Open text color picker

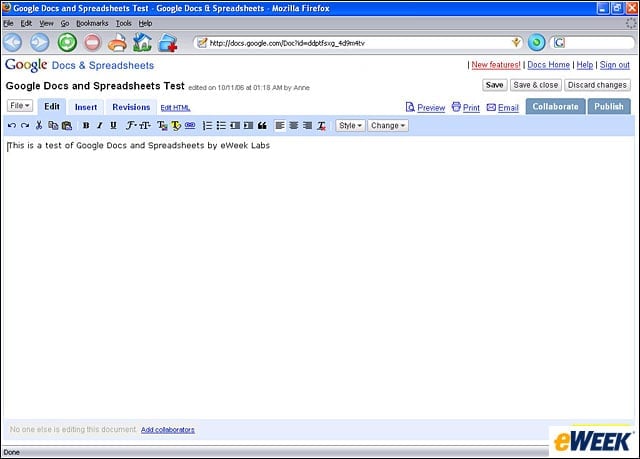(162, 126)
